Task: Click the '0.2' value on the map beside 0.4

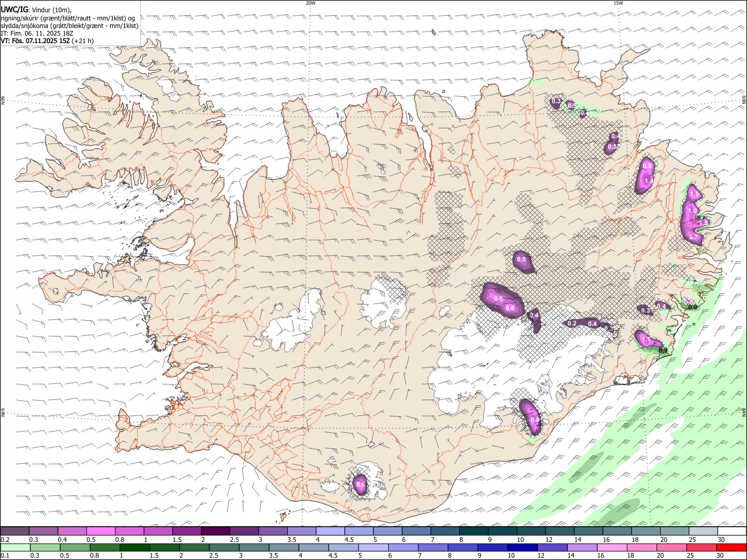Action: (x=572, y=324)
